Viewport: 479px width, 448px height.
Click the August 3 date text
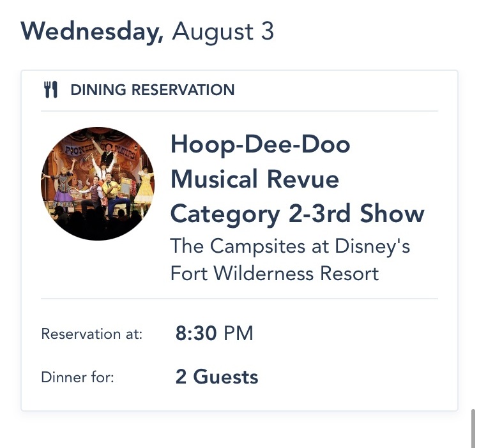(223, 31)
